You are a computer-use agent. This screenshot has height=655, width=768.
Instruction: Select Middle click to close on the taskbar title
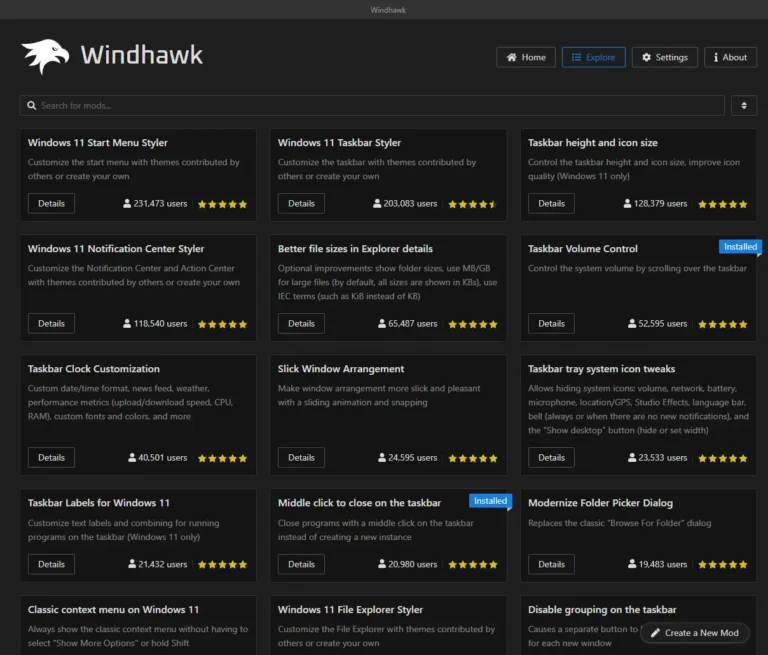[359, 503]
